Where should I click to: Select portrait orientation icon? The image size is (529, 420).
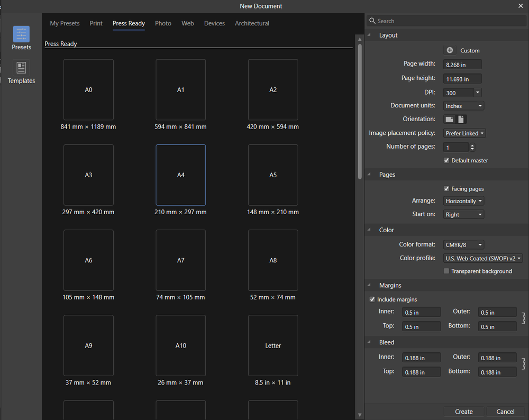click(x=461, y=119)
